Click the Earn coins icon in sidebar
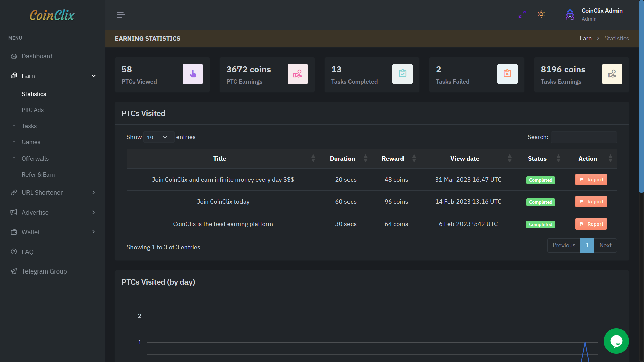This screenshot has height=362, width=644. point(14,76)
